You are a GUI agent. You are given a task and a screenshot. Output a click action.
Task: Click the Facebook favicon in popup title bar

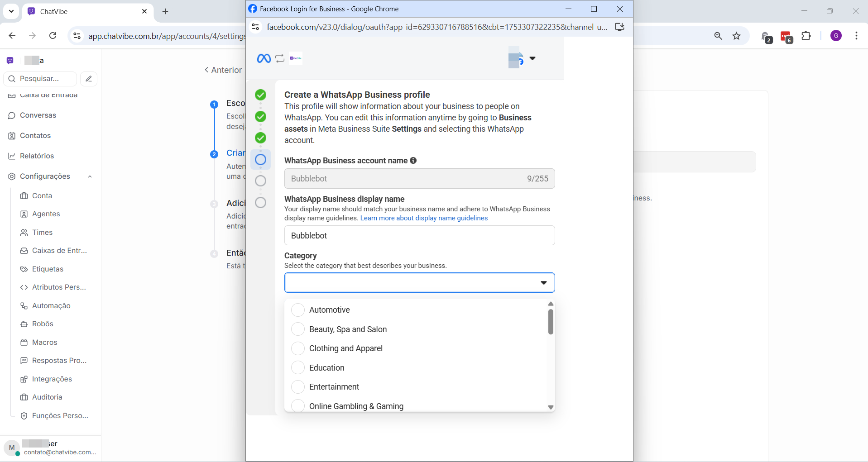[253, 9]
